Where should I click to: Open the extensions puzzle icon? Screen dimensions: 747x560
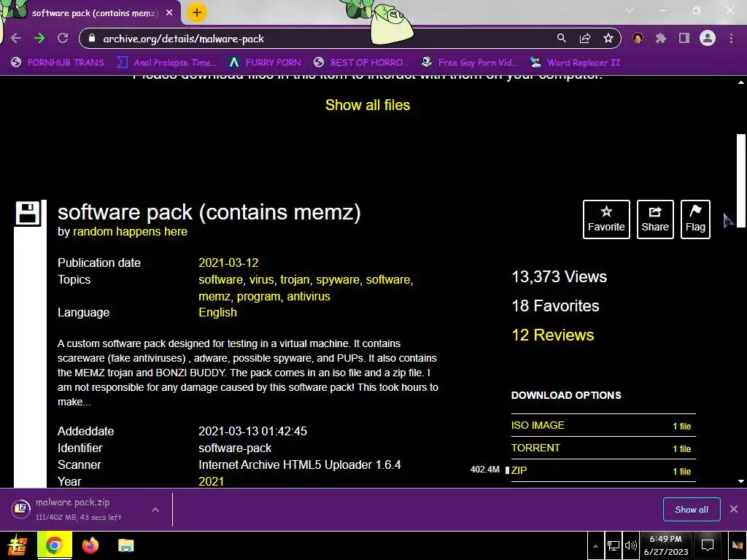click(661, 39)
